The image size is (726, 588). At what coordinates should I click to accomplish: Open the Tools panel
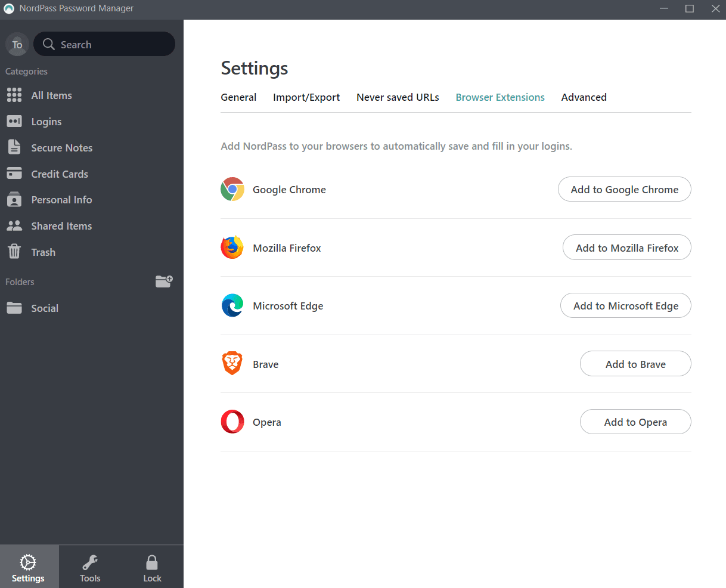click(x=90, y=566)
